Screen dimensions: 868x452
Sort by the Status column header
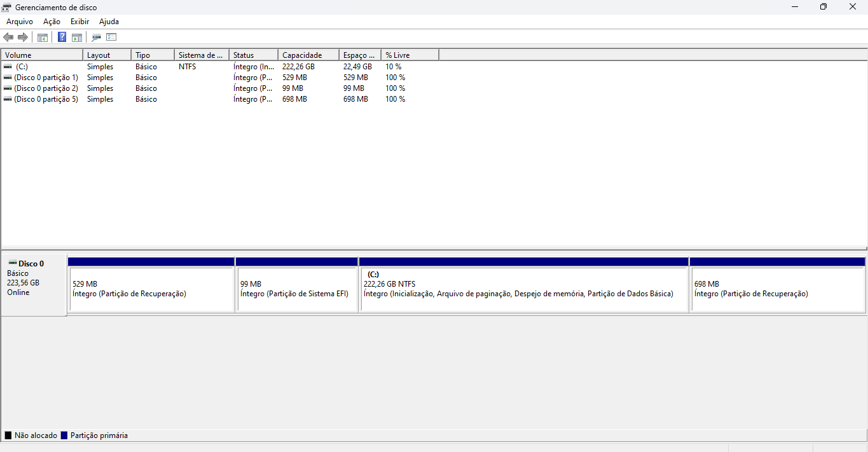click(x=254, y=55)
